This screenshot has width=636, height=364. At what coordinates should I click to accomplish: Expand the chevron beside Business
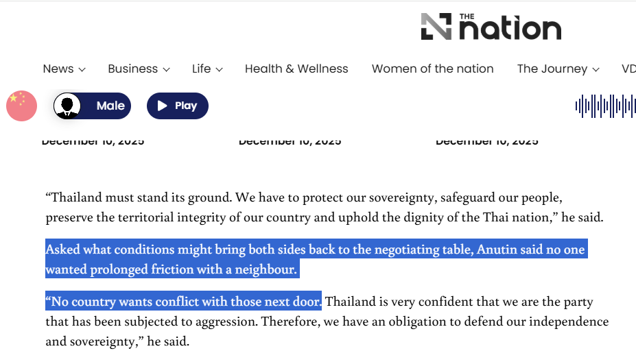pyautogui.click(x=166, y=69)
